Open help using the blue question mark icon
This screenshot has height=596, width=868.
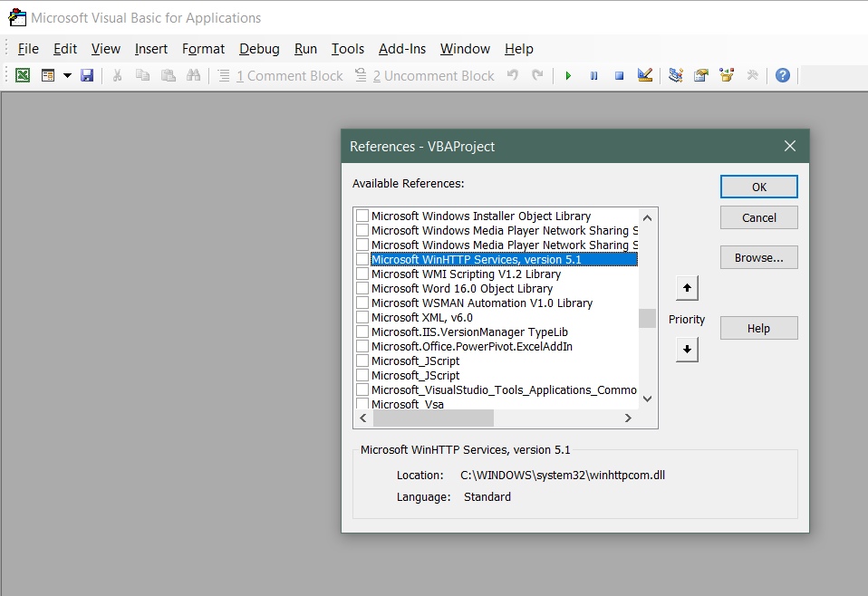click(783, 76)
